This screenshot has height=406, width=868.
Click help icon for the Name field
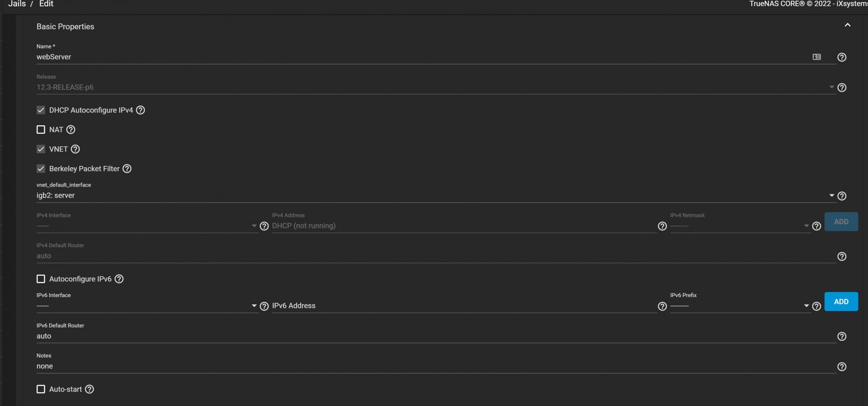tap(841, 57)
